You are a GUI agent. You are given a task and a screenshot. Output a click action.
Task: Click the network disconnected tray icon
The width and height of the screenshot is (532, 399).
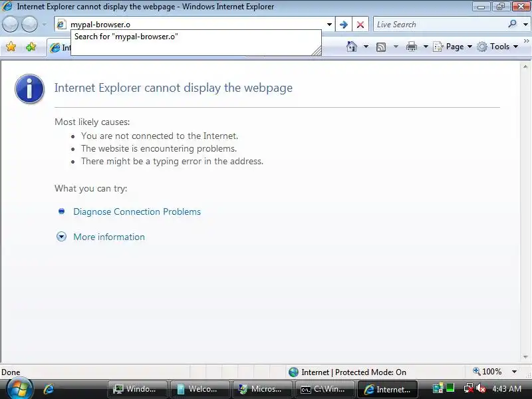coord(469,388)
